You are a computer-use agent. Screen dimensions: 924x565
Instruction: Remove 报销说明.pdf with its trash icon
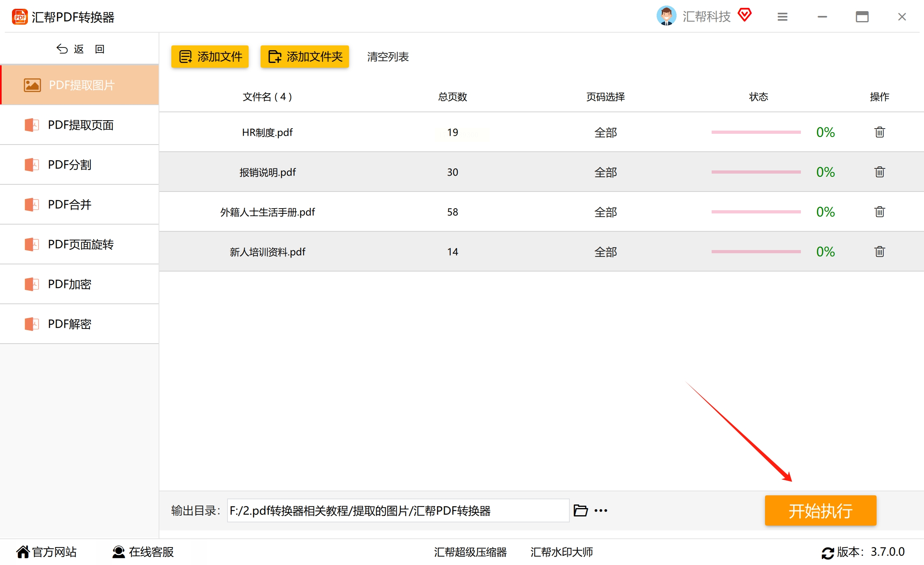(x=879, y=172)
